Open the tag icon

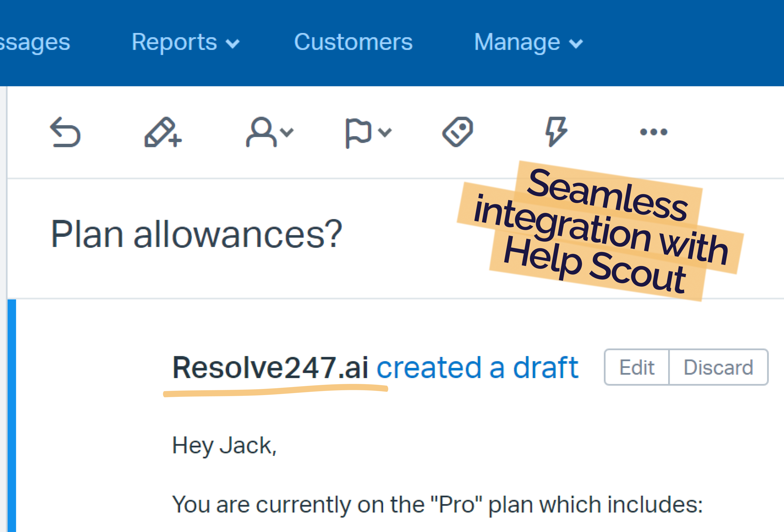[458, 132]
